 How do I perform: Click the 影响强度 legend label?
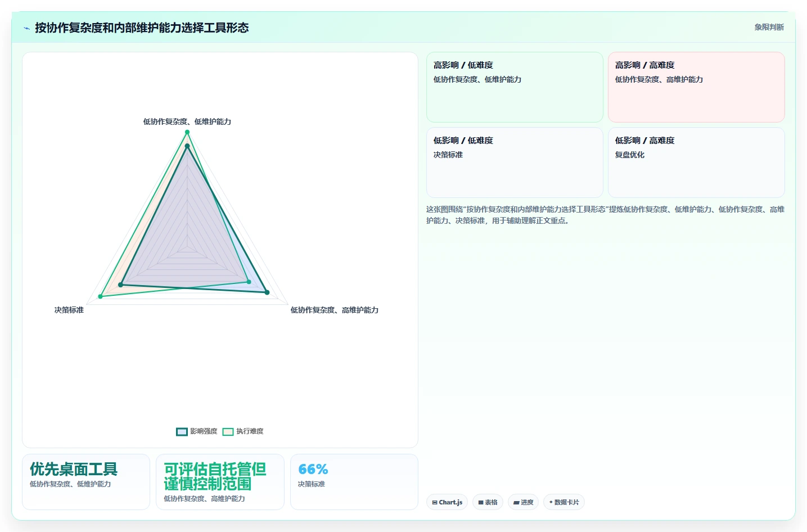(x=204, y=431)
